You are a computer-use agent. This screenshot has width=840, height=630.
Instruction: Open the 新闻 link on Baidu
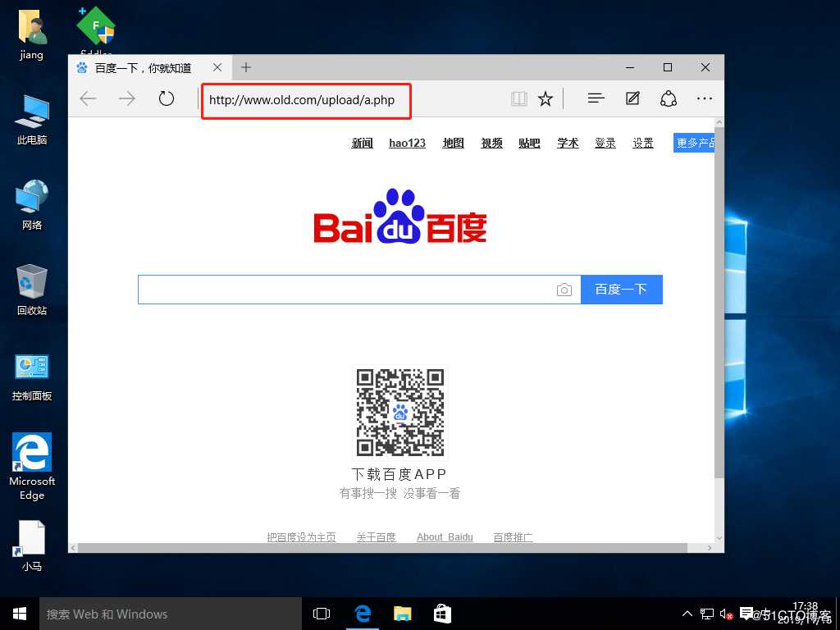click(362, 143)
